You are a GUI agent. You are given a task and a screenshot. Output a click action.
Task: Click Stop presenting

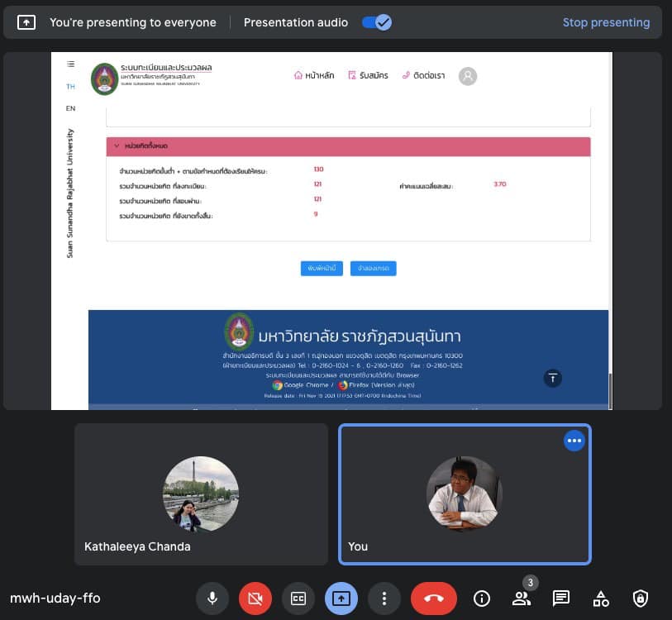click(606, 22)
